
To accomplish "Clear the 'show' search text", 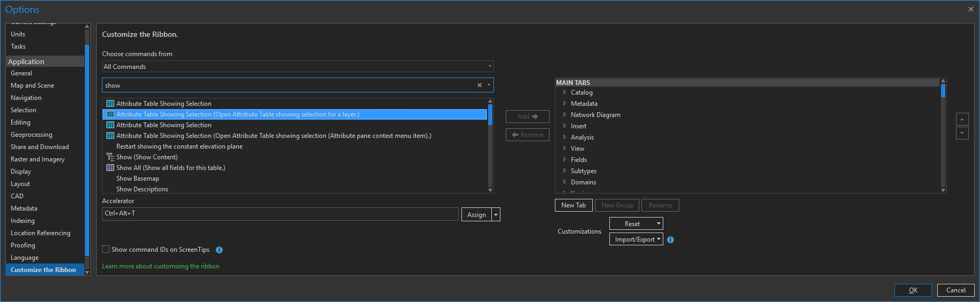I will (480, 85).
